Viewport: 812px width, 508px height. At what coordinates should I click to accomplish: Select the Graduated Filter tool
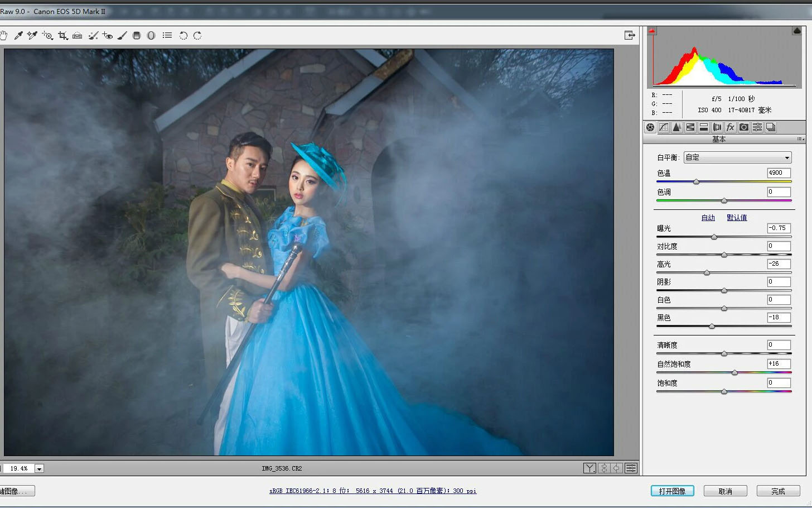point(137,35)
